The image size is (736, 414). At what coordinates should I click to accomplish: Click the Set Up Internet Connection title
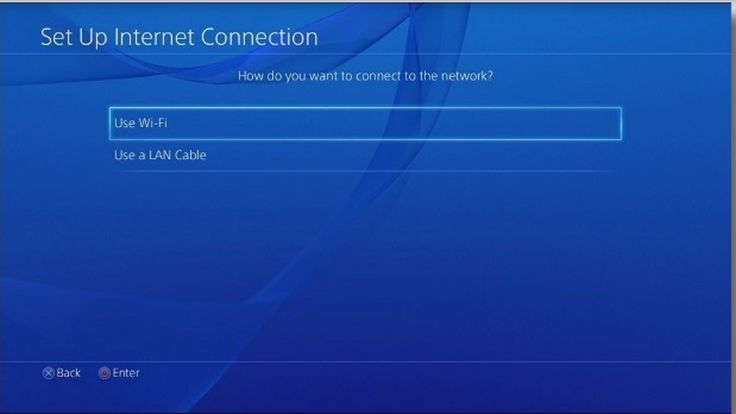(179, 38)
